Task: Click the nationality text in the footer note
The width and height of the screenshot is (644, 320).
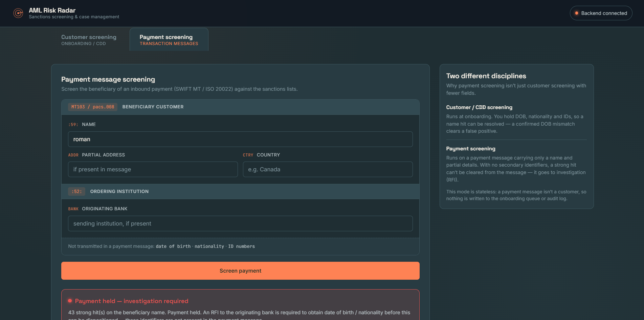Action: pyautogui.click(x=209, y=247)
